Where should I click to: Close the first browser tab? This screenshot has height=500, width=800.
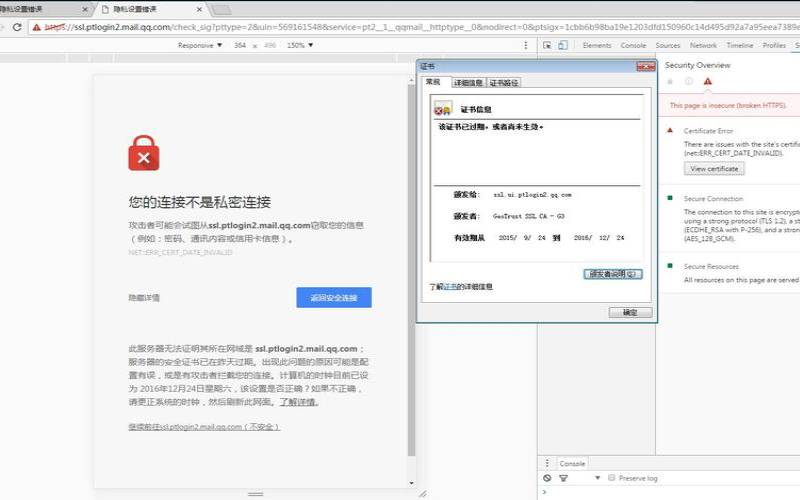click(x=85, y=9)
